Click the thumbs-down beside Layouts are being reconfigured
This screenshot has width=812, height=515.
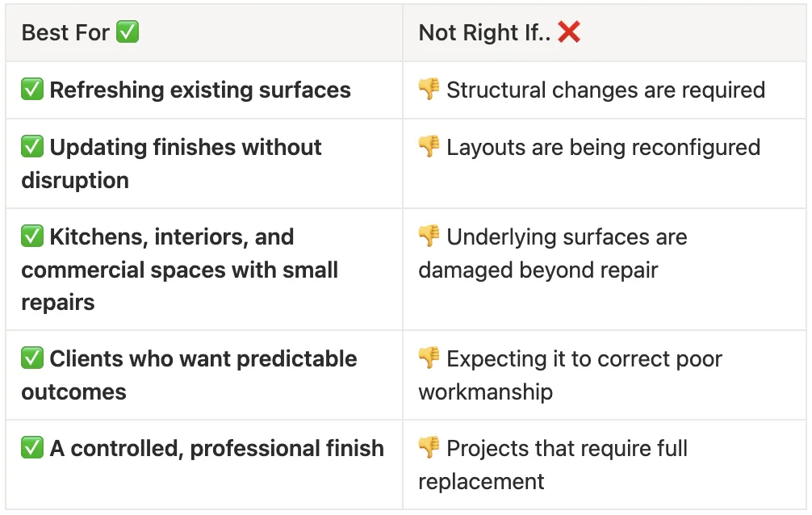[x=429, y=147]
